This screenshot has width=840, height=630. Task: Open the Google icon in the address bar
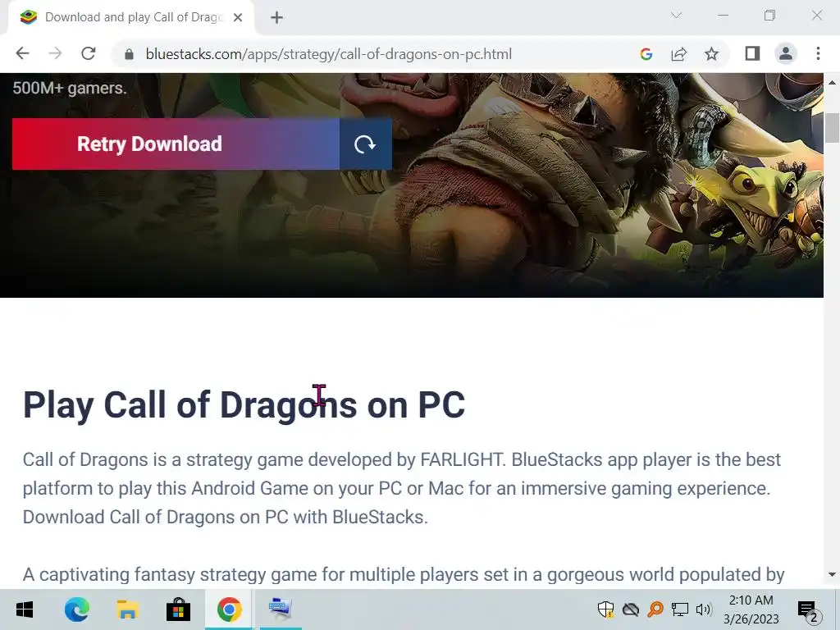[x=646, y=53]
